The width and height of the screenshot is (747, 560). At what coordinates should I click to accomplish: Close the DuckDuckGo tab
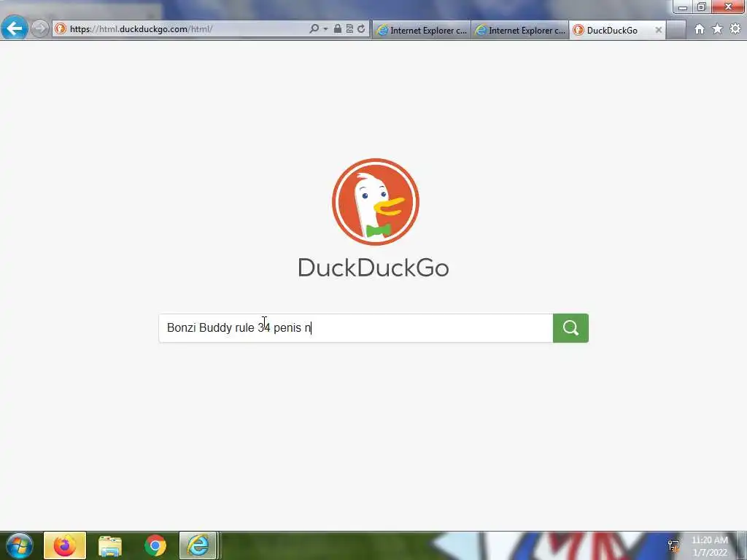point(659,30)
